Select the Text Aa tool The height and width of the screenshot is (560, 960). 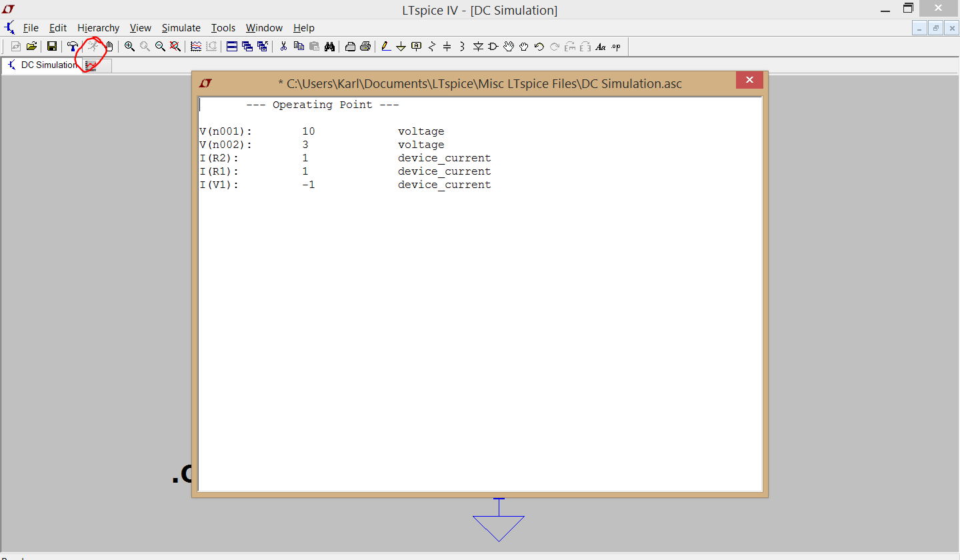click(601, 46)
